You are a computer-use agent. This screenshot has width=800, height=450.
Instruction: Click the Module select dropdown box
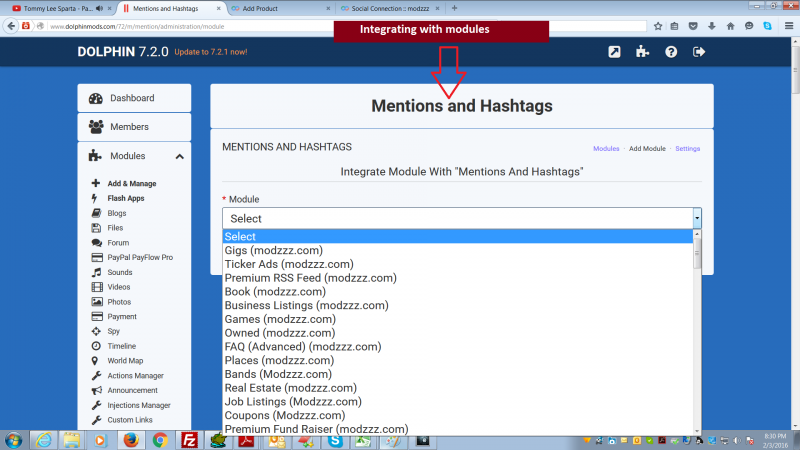click(462, 218)
